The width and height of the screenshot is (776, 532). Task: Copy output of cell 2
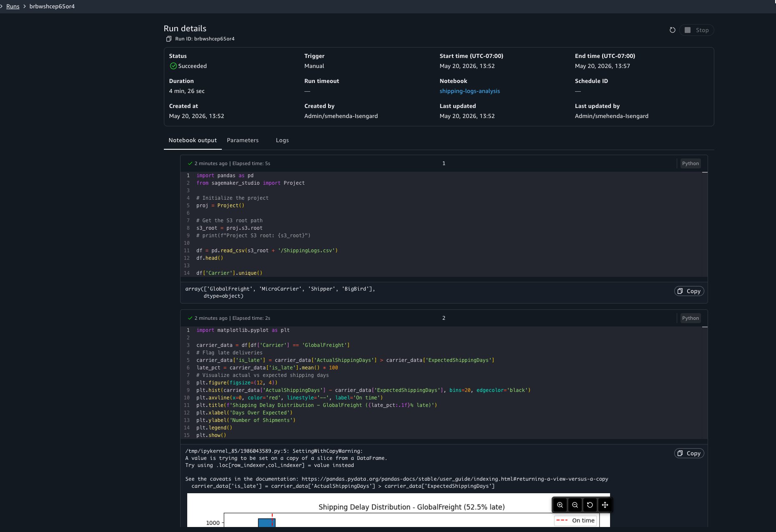point(689,453)
